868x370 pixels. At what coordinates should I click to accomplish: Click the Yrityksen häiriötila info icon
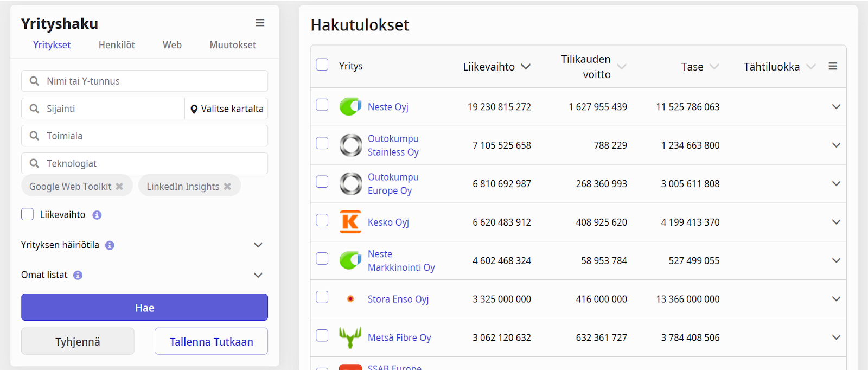[110, 245]
